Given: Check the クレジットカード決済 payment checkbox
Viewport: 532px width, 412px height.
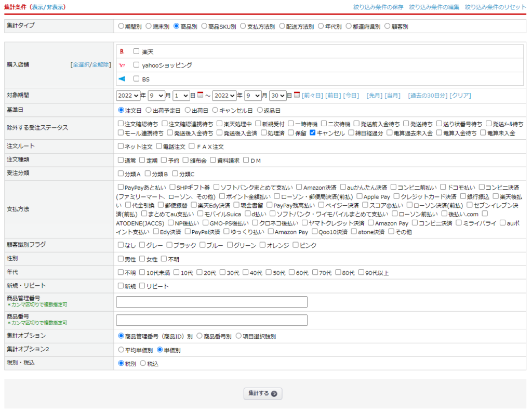Looking at the screenshot, I should [397, 196].
